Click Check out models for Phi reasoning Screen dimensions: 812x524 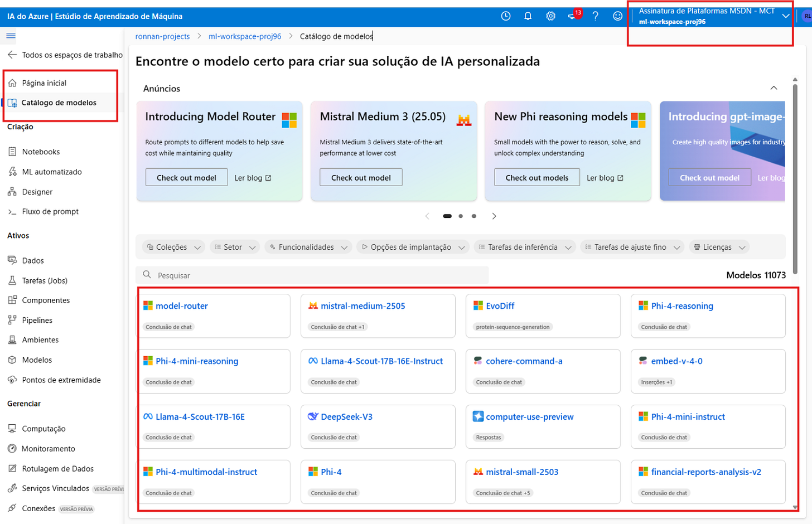[537, 177]
